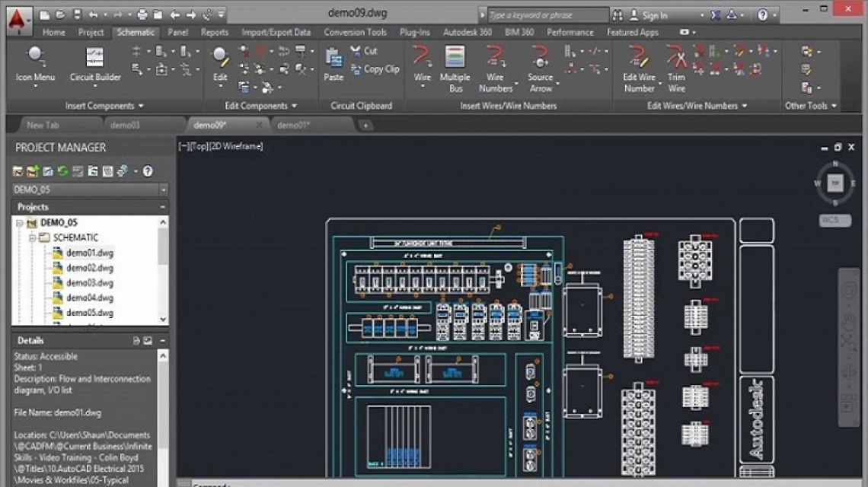This screenshot has height=487, width=868.
Task: Click the [2D Wireframe] visual style label
Action: (x=236, y=146)
